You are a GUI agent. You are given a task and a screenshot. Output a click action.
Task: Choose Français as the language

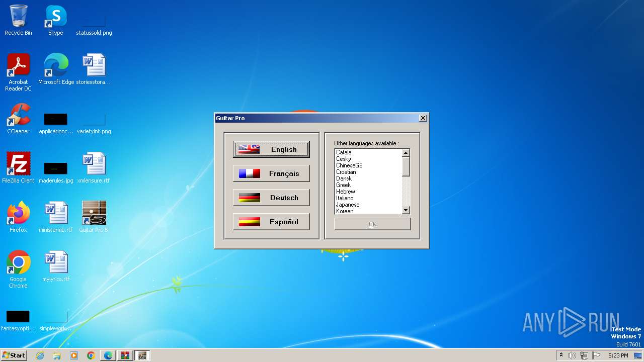[271, 173]
